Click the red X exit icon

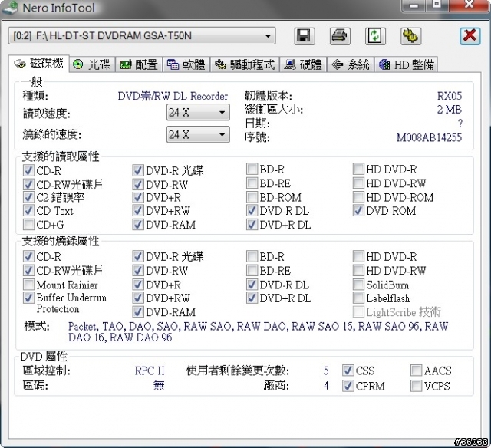coord(470,36)
